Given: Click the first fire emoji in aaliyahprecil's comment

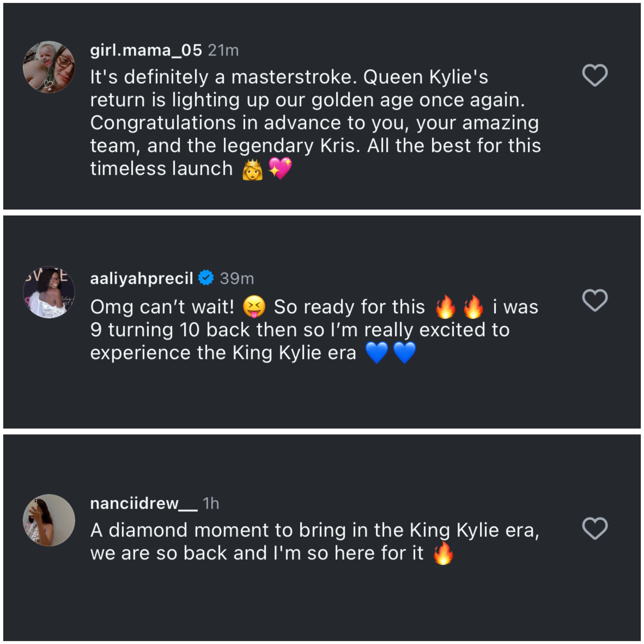Looking at the screenshot, I should pyautogui.click(x=445, y=307).
